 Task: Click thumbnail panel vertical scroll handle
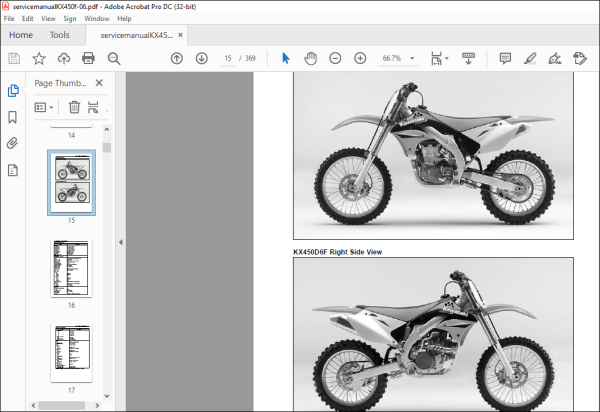point(107,147)
